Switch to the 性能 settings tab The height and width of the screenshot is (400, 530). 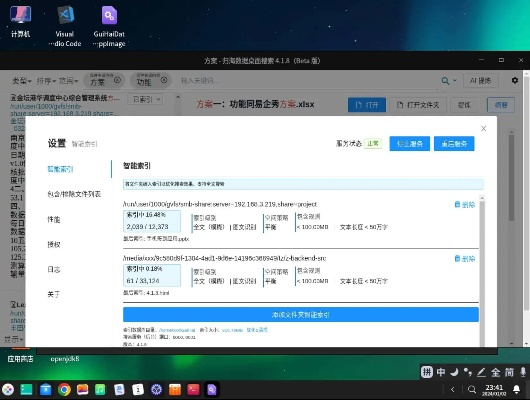54,219
